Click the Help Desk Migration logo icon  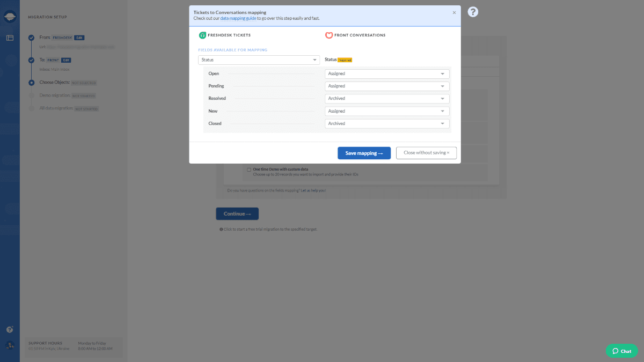(9, 16)
